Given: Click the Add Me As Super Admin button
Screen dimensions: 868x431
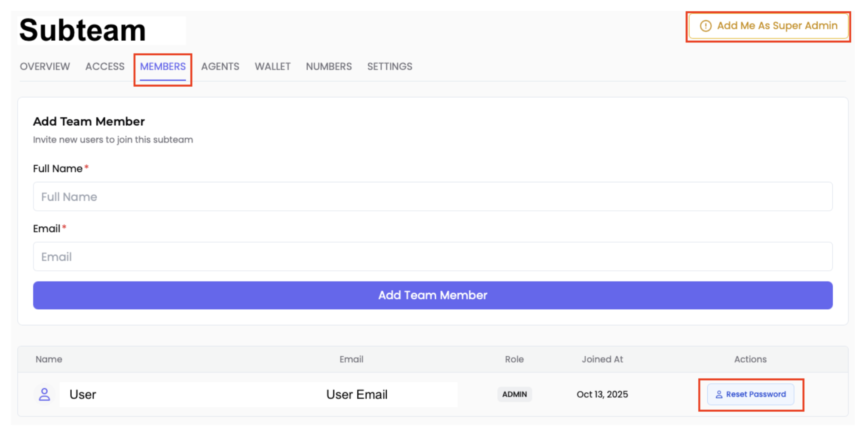Looking at the screenshot, I should (768, 26).
